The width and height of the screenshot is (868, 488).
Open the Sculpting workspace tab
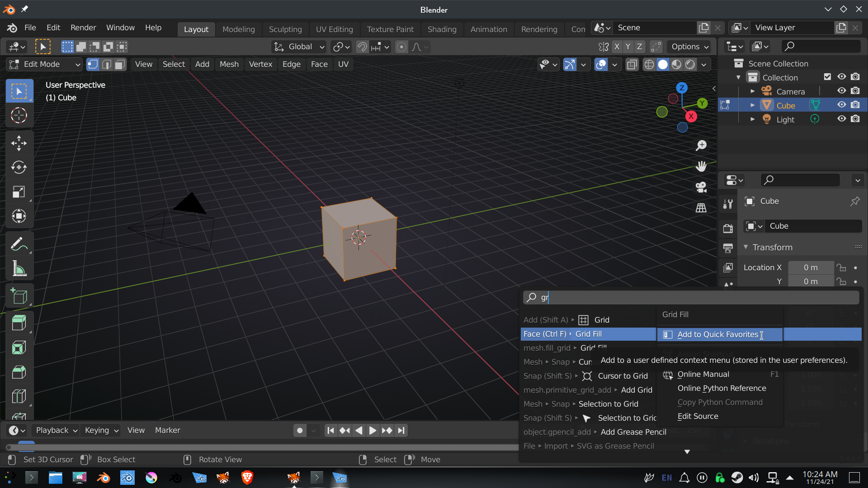pos(285,29)
